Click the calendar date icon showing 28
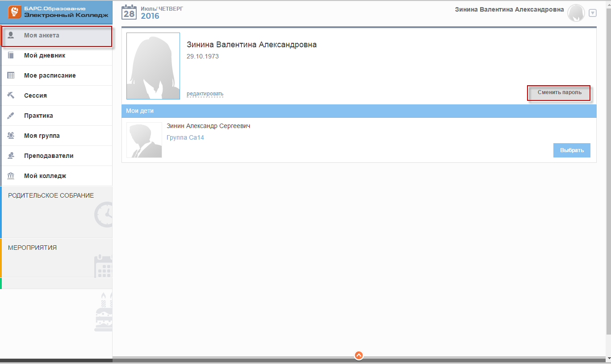 pyautogui.click(x=129, y=12)
